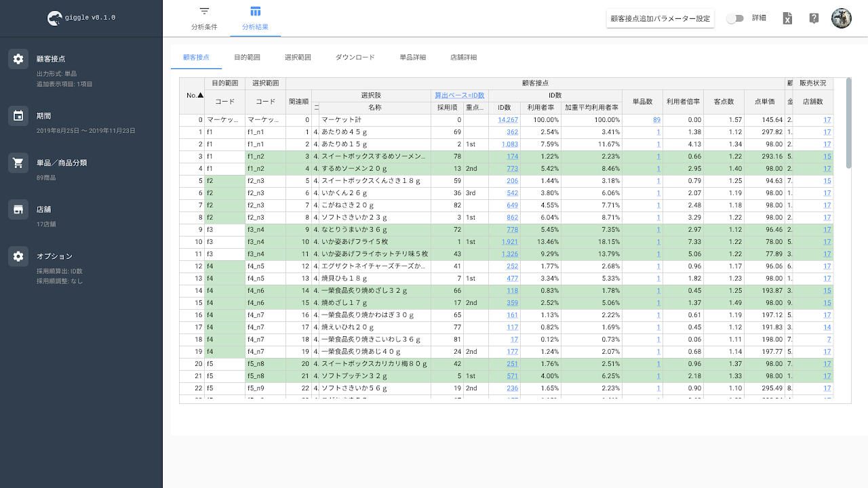
Task: Select 18.15% weighted average cell
Action: tap(591, 242)
